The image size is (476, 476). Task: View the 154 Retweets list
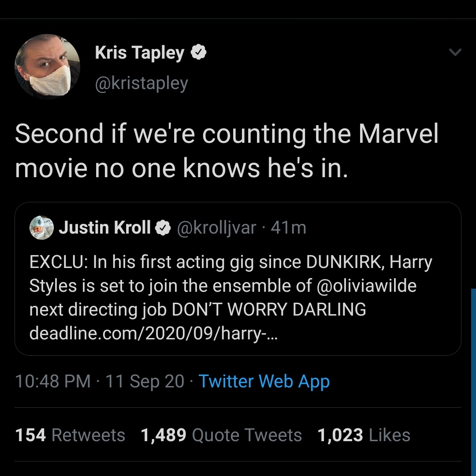pyautogui.click(x=71, y=435)
